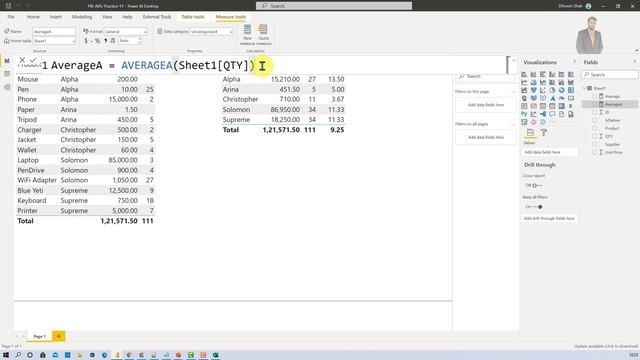The width and height of the screenshot is (640, 360).
Task: Switch to the View ribbon tab
Action: pyautogui.click(x=107, y=17)
